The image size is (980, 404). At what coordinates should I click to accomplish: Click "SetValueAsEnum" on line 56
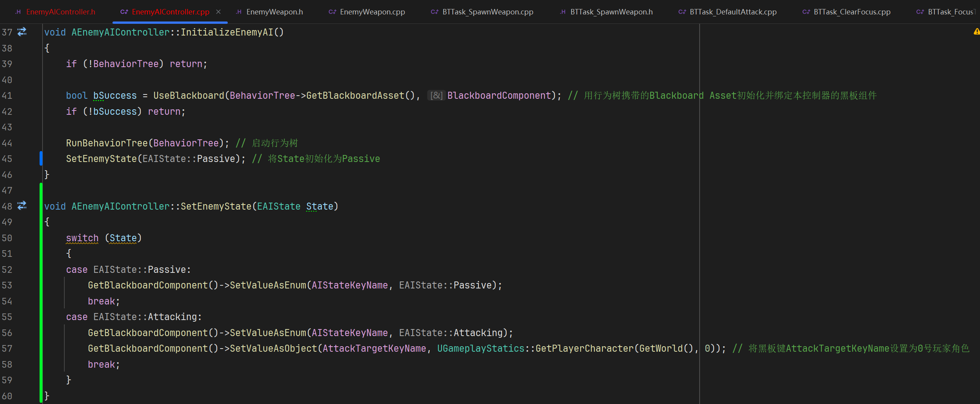click(268, 333)
